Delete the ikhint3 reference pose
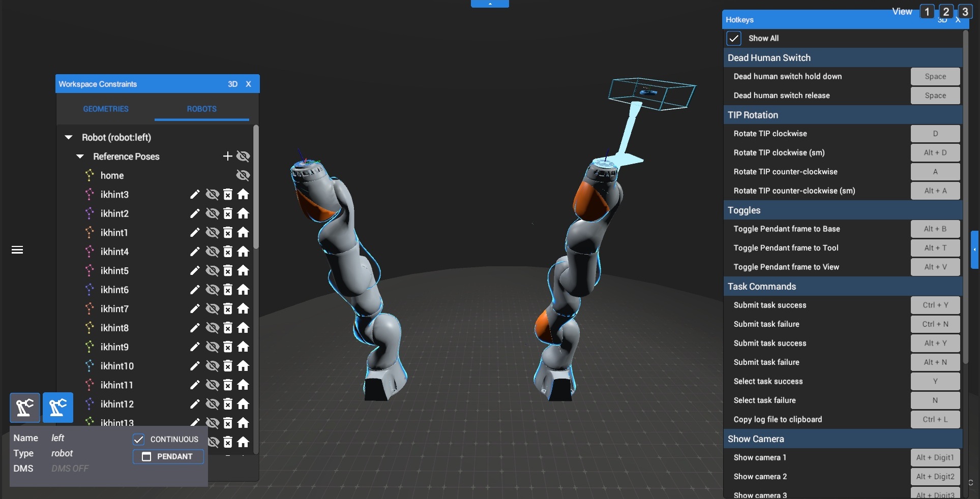Image resolution: width=980 pixels, height=499 pixels. point(228,194)
